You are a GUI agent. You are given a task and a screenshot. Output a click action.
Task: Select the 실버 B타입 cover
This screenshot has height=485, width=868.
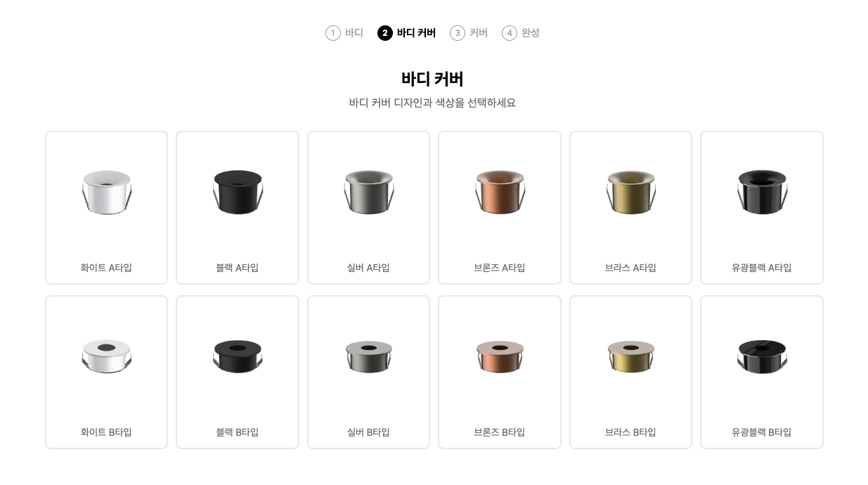368,372
